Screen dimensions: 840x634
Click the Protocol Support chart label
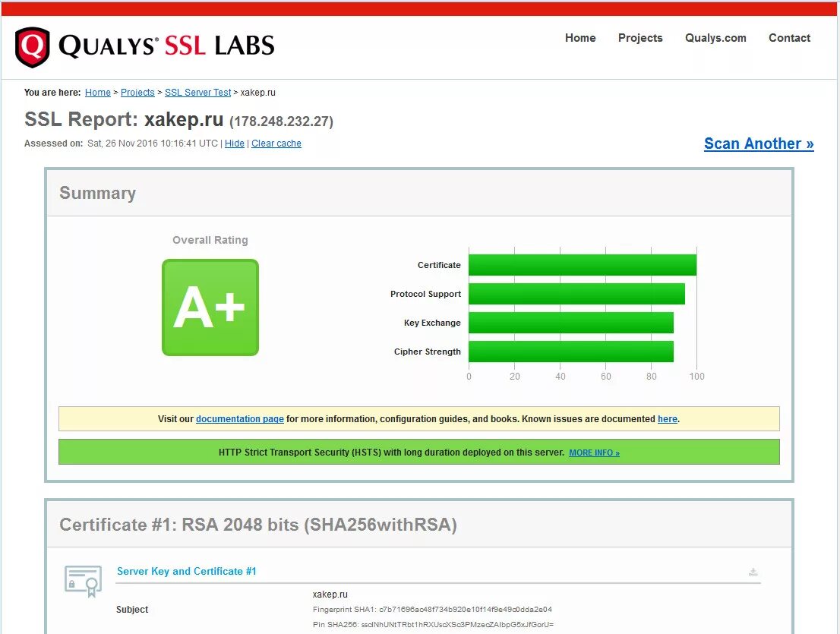click(425, 294)
